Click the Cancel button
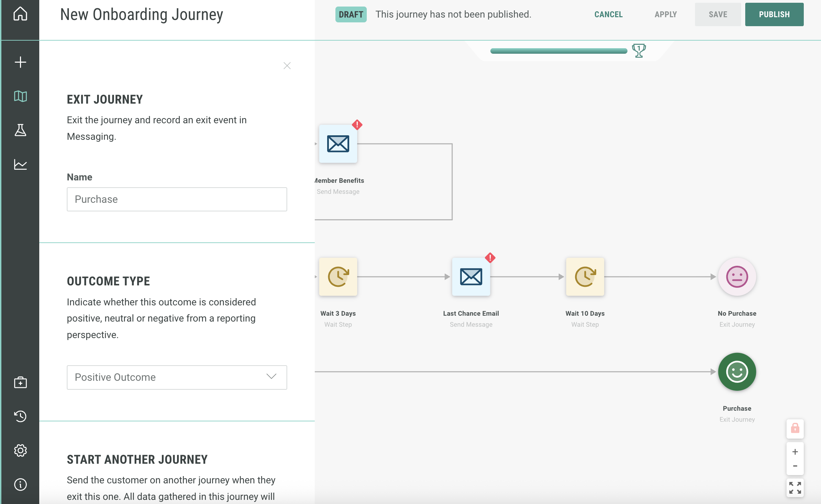 [x=608, y=14]
